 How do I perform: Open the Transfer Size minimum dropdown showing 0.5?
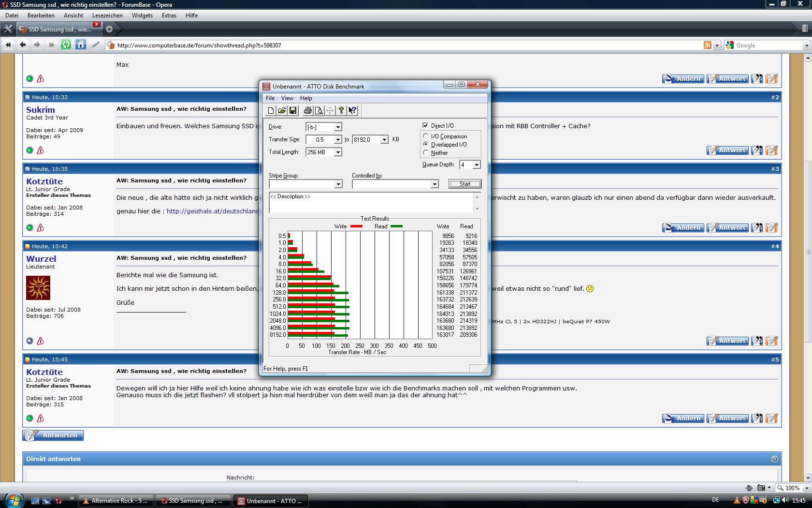[x=338, y=139]
